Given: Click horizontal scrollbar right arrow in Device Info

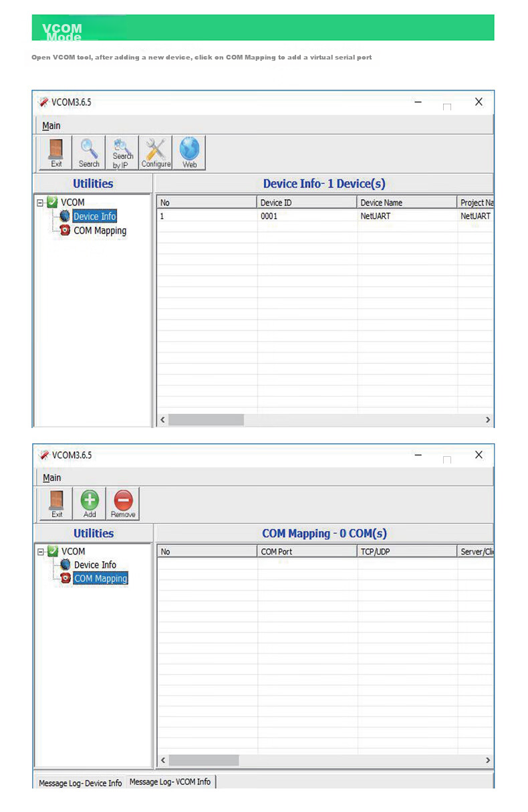Looking at the screenshot, I should [488, 420].
